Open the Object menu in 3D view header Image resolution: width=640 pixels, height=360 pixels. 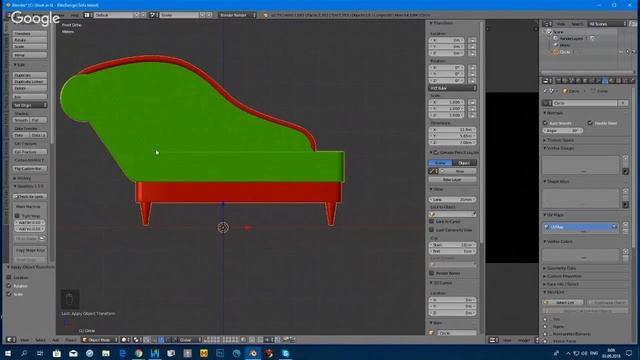(70, 340)
